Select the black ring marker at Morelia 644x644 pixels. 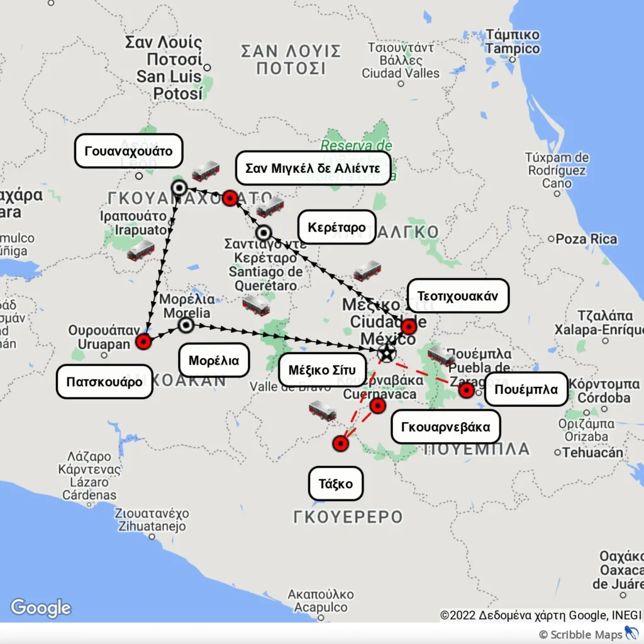click(x=186, y=325)
